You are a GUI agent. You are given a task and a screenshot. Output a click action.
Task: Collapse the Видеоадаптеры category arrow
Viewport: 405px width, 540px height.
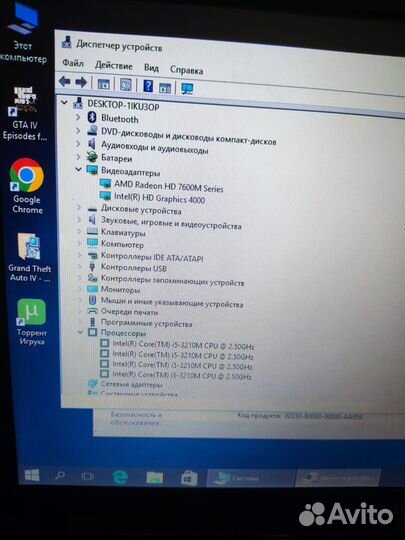[79, 169]
